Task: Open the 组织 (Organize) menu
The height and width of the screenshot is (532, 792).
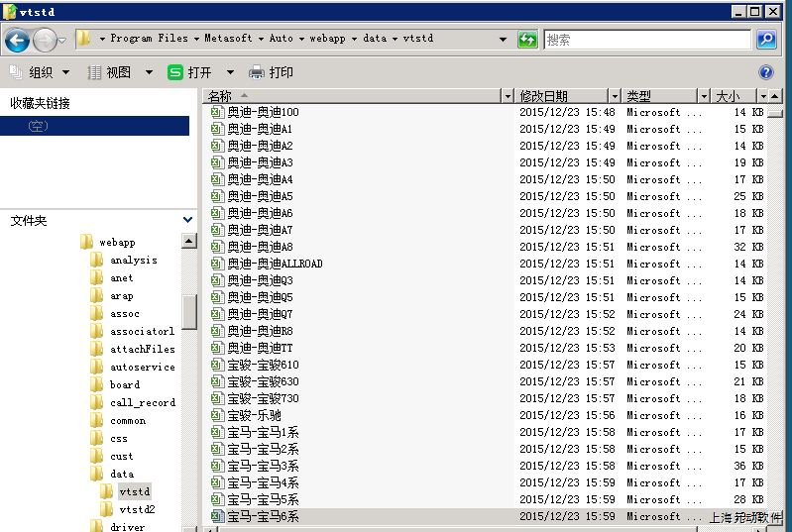Action: point(40,72)
